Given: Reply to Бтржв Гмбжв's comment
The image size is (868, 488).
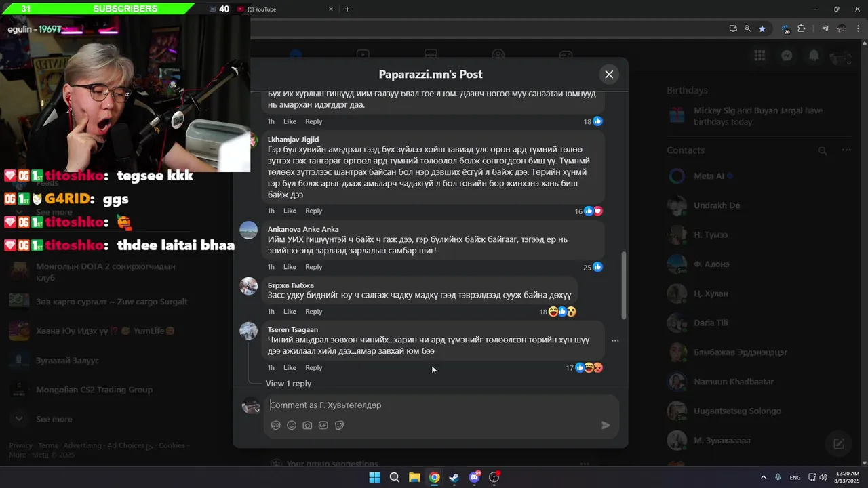Looking at the screenshot, I should [x=313, y=312].
